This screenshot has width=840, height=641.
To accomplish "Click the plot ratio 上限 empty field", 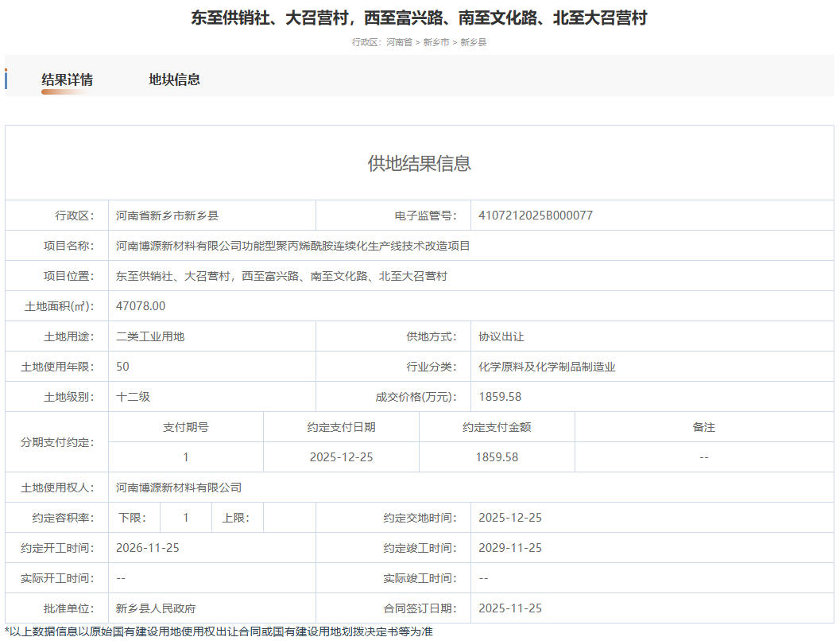I will coord(289,518).
